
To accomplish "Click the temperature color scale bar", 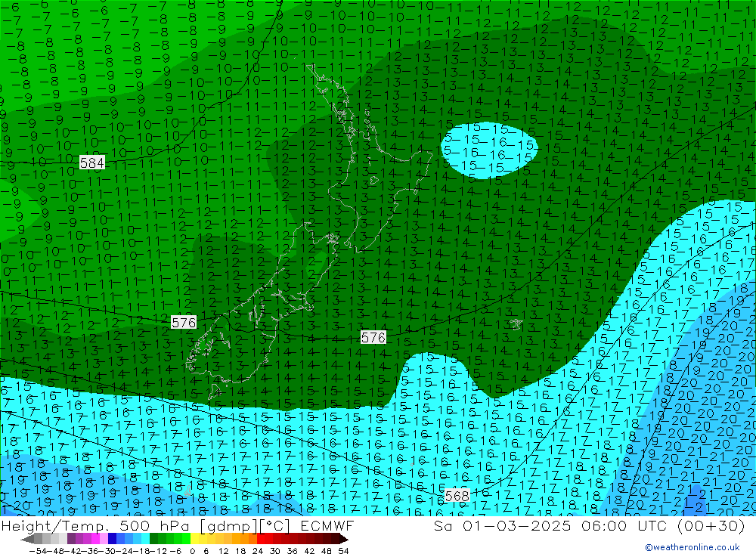I will point(184,539).
